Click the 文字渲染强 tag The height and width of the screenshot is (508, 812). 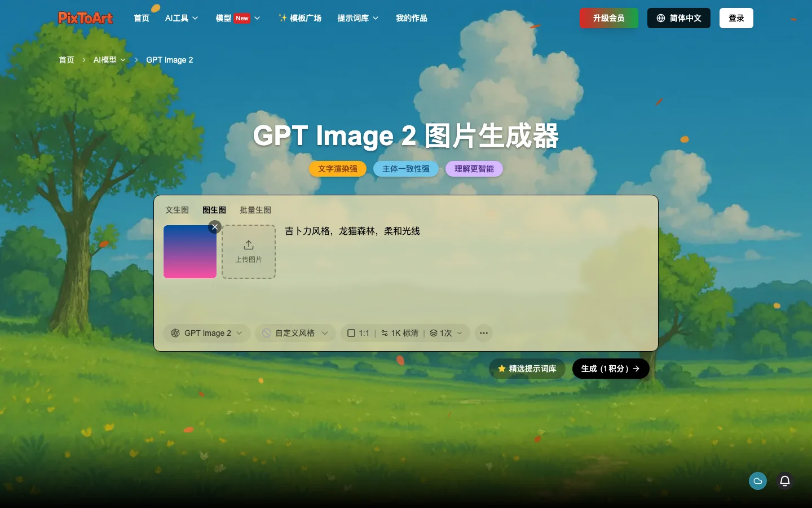point(338,169)
